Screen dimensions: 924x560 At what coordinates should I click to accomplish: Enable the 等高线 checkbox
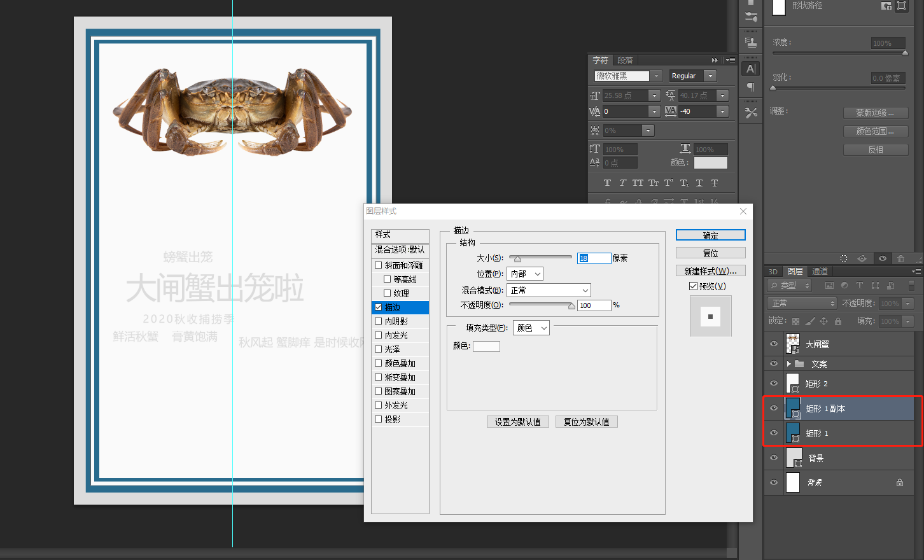[387, 279]
